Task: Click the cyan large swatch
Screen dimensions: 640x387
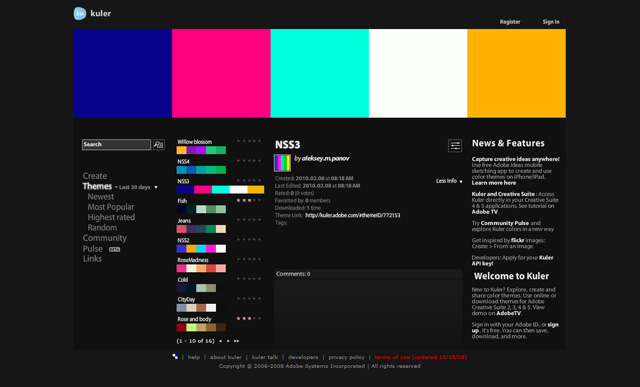Action: (x=320, y=73)
